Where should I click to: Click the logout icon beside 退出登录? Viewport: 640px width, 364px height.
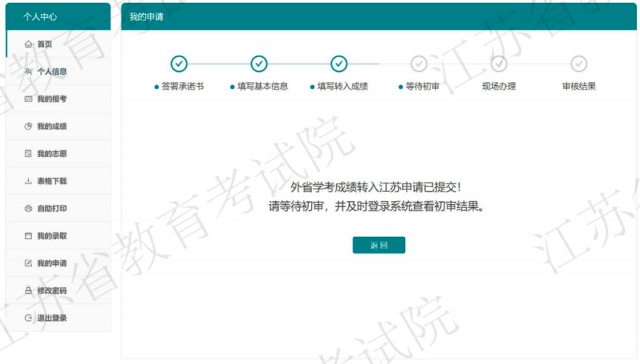tap(28, 317)
